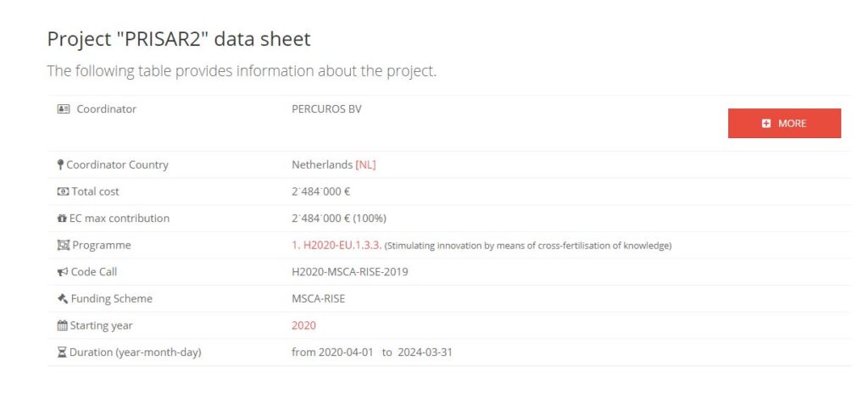The height and width of the screenshot is (394, 868).
Task: Click the Funding Scheme gavel icon
Action: coord(63,298)
